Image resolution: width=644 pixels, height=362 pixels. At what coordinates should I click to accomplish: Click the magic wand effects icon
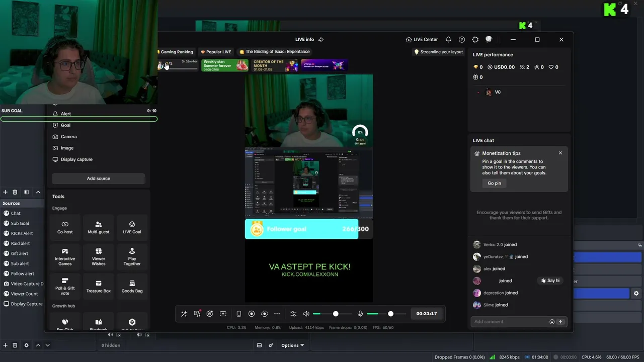pyautogui.click(x=184, y=314)
